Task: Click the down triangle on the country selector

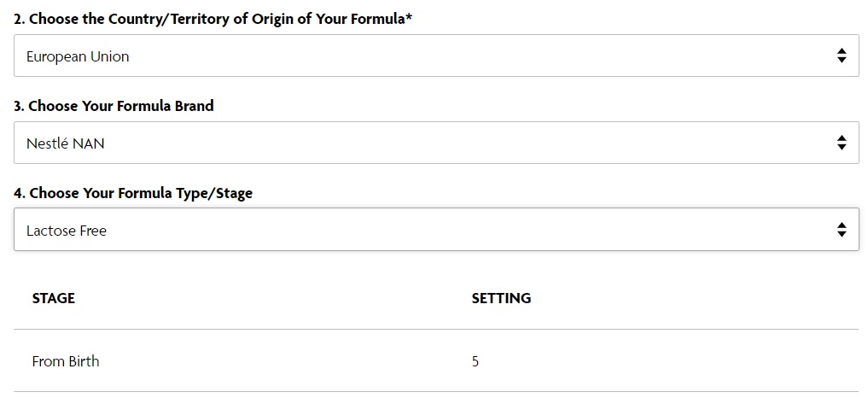Action: 842,60
